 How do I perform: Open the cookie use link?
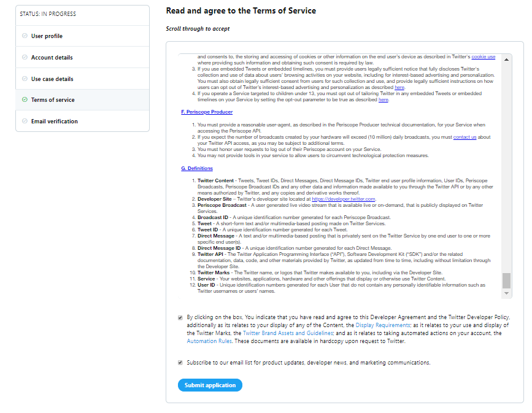pyautogui.click(x=483, y=56)
